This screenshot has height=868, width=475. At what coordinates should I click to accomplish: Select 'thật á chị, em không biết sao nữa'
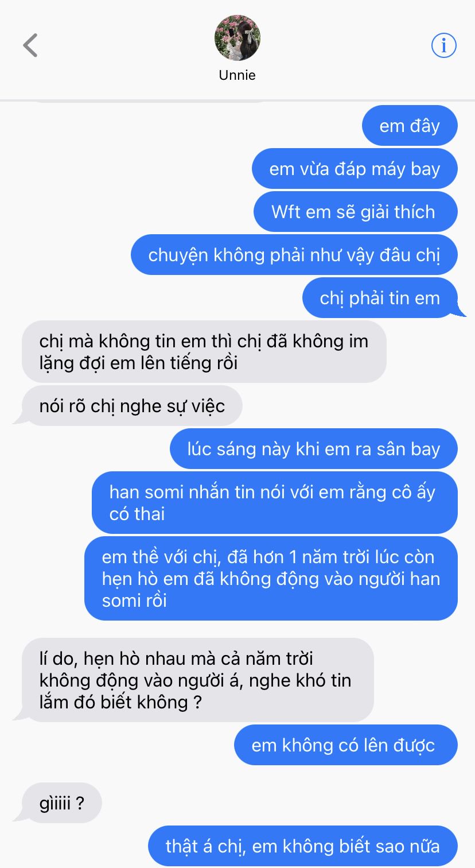pyautogui.click(x=303, y=846)
